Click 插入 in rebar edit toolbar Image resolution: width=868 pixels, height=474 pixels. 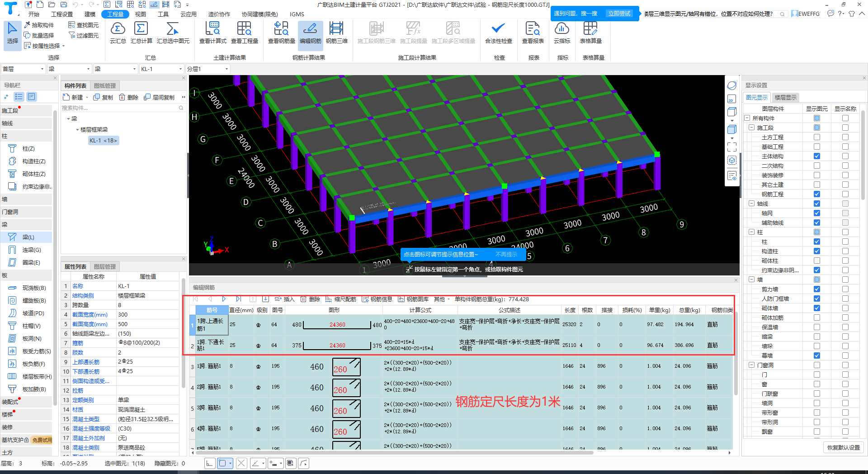click(x=284, y=299)
